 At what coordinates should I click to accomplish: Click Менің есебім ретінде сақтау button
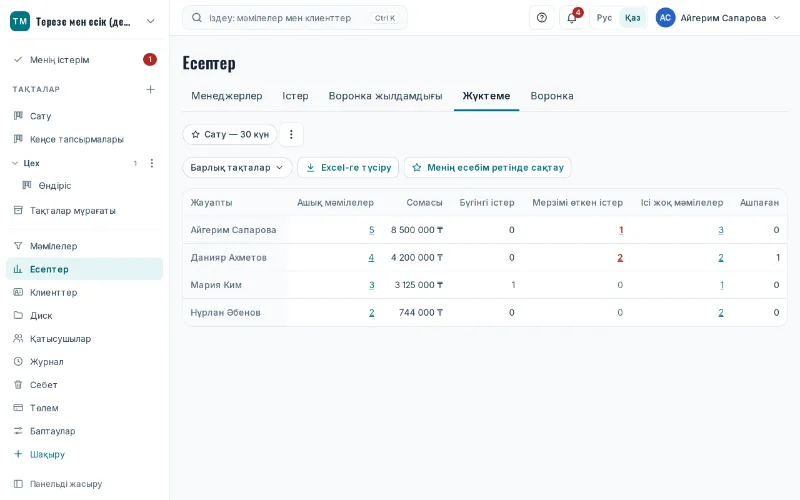[488, 167]
